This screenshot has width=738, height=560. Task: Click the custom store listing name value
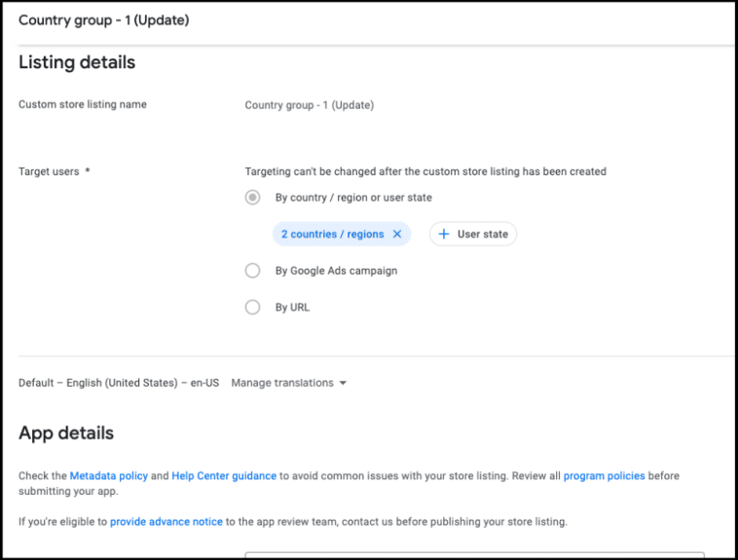pos(309,105)
